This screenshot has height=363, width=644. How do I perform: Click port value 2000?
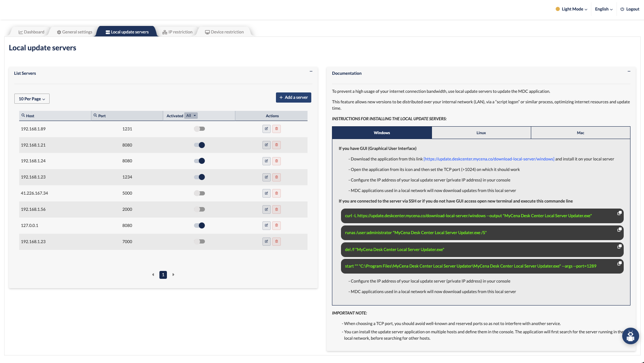pos(127,209)
